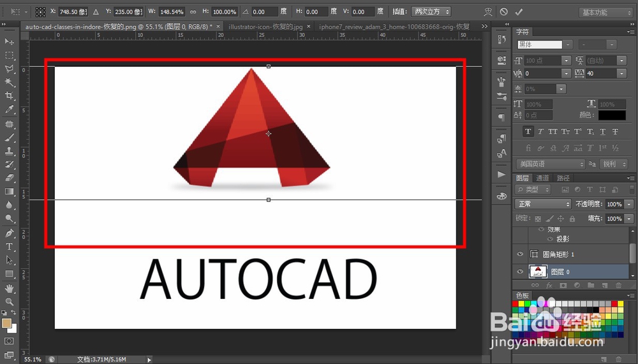The width and height of the screenshot is (638, 364).
Task: Pick the red swatch in 色板
Action: (x=516, y=304)
